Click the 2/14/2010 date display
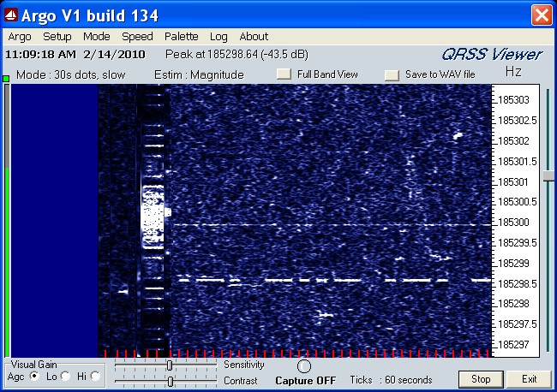Screen dimensions: 557x392 point(114,55)
